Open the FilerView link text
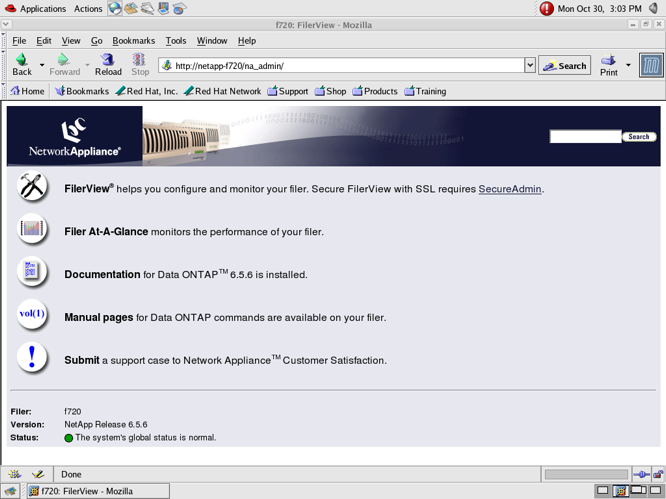The width and height of the screenshot is (666, 499). coord(89,189)
